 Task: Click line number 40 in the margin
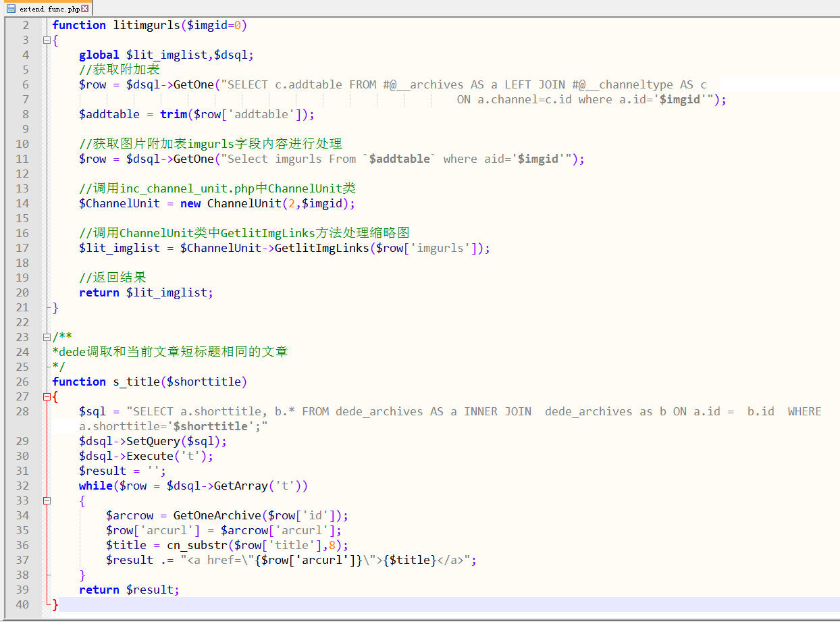[22, 604]
